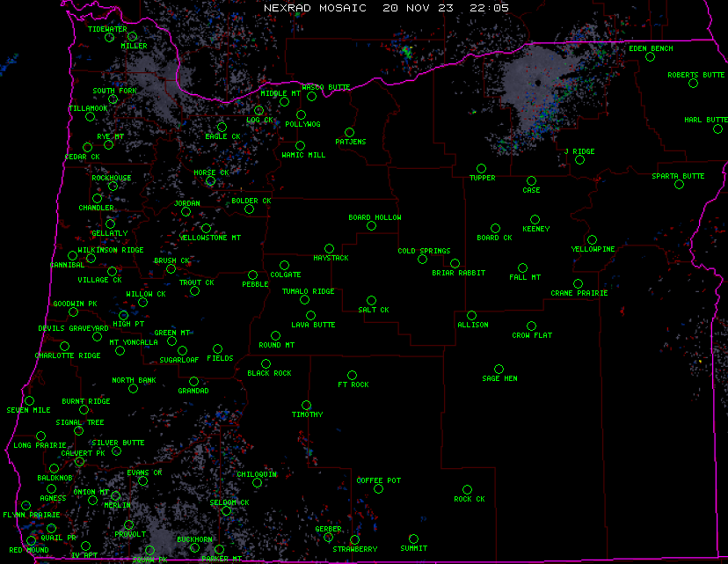Click the Yellowpine station circle marker

click(x=593, y=239)
